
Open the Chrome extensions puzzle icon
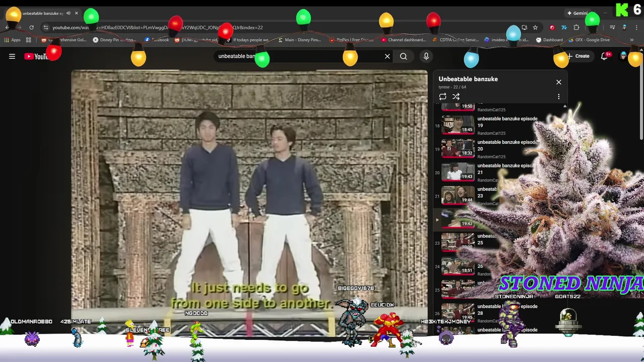tap(577, 28)
